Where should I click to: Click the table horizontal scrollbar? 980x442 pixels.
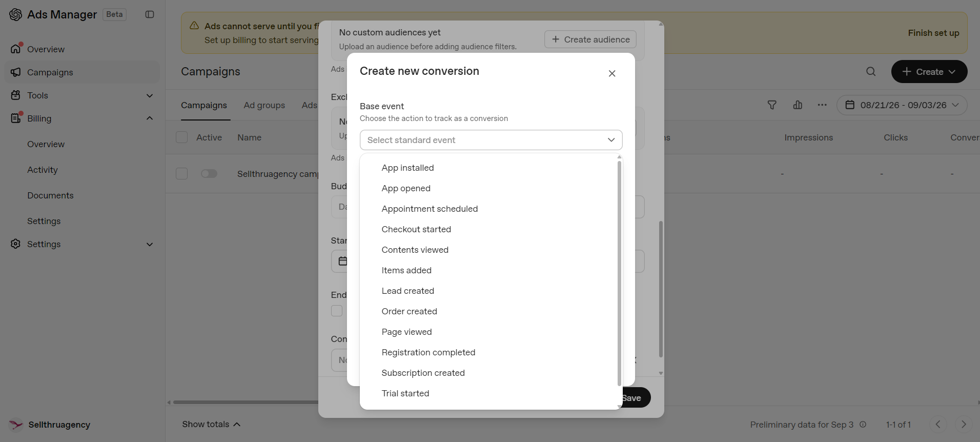point(246,402)
